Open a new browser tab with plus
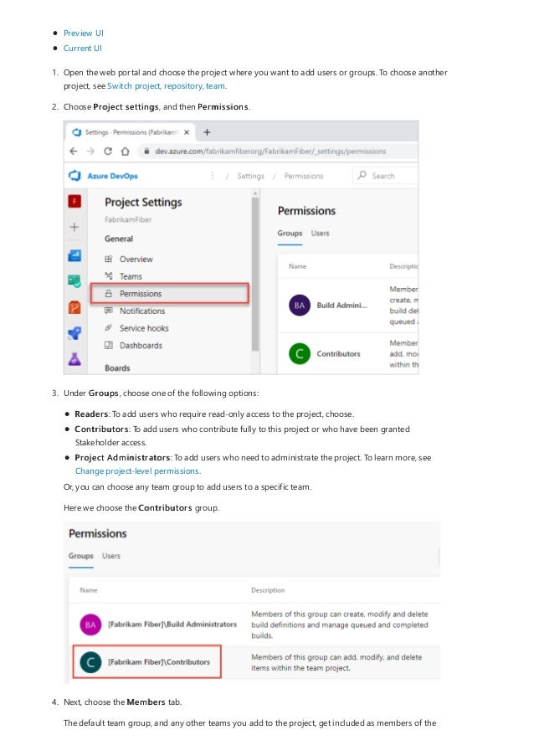 207,132
